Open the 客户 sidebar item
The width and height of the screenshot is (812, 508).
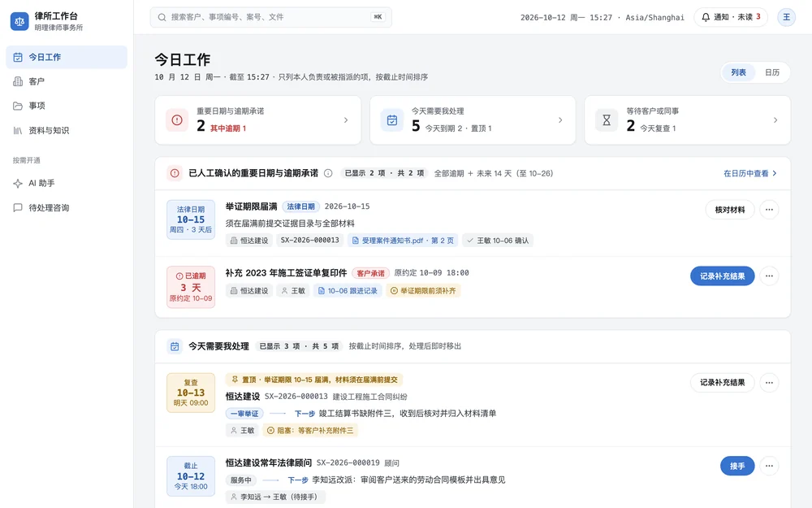click(x=67, y=81)
